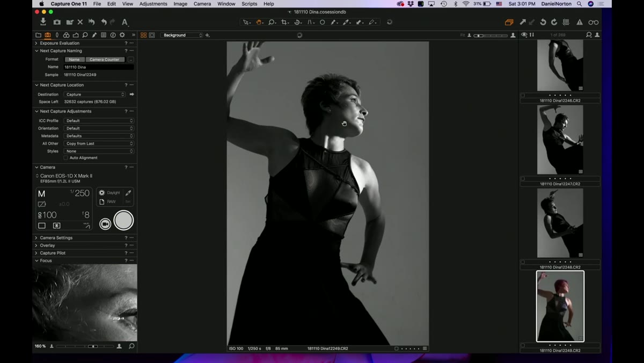644x363 pixels.
Task: Select the Crop cursor tool
Action: (285, 22)
